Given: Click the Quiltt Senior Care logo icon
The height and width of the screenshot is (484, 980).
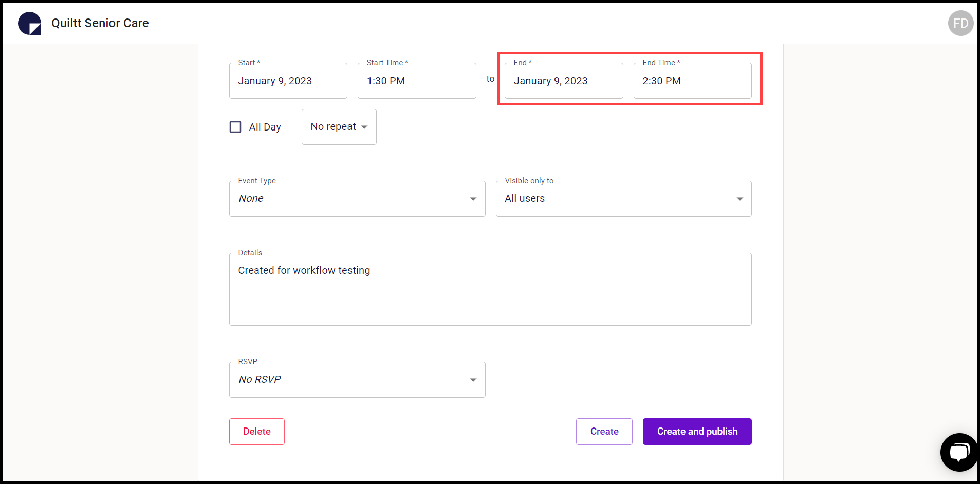Looking at the screenshot, I should pos(29,23).
